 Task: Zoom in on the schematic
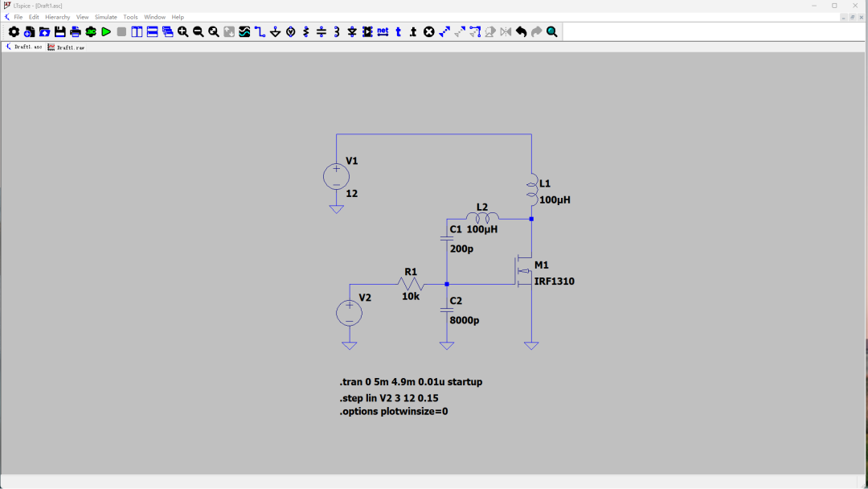pos(182,32)
